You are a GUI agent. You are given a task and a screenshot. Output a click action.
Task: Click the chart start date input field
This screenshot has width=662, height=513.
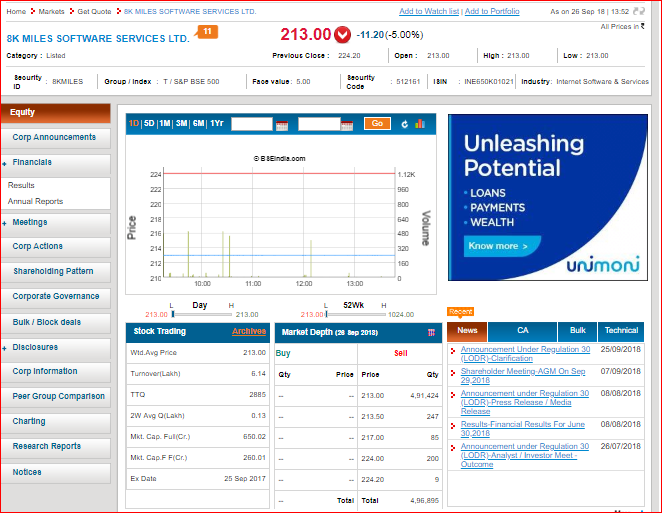point(251,124)
